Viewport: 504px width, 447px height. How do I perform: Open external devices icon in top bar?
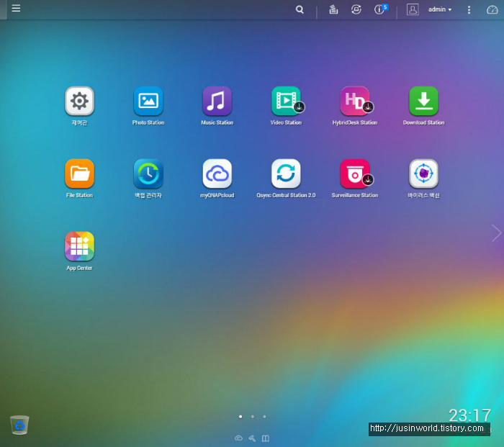tap(356, 9)
